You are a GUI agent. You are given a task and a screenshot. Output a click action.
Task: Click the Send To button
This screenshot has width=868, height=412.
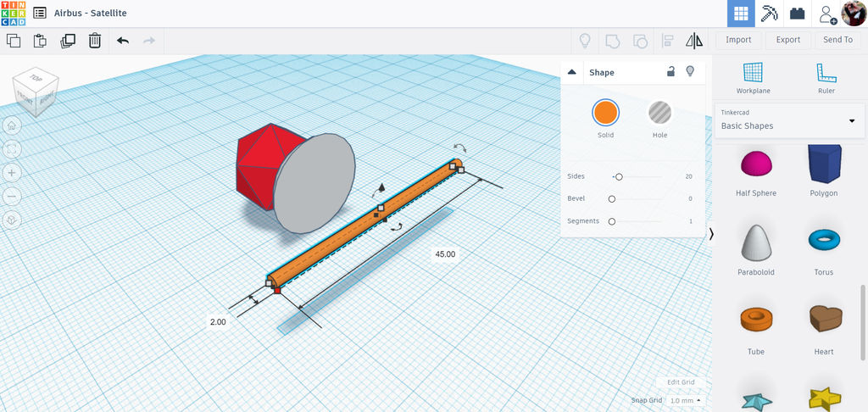[x=837, y=40]
